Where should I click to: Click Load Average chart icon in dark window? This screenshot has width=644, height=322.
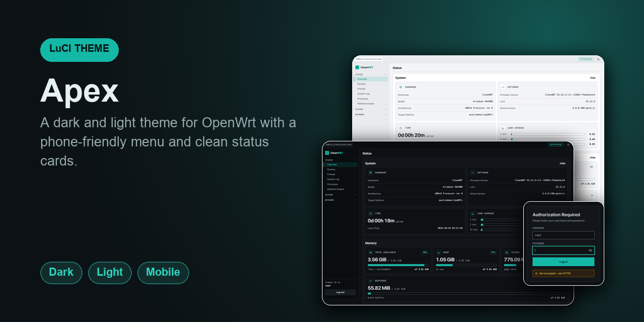(473, 213)
